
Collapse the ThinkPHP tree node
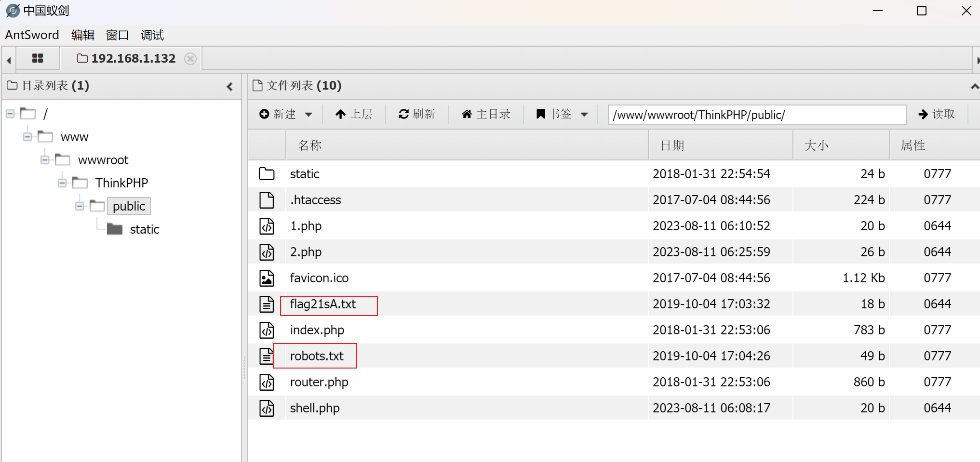(x=62, y=183)
